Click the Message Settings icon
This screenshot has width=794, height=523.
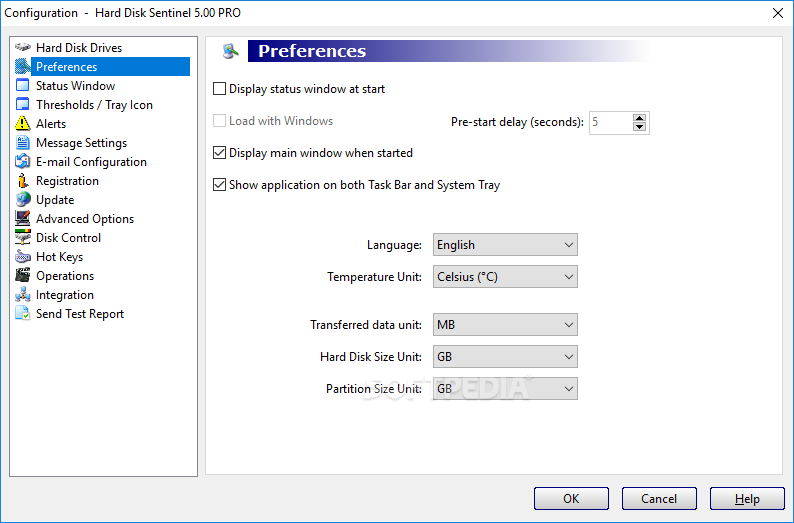click(23, 142)
